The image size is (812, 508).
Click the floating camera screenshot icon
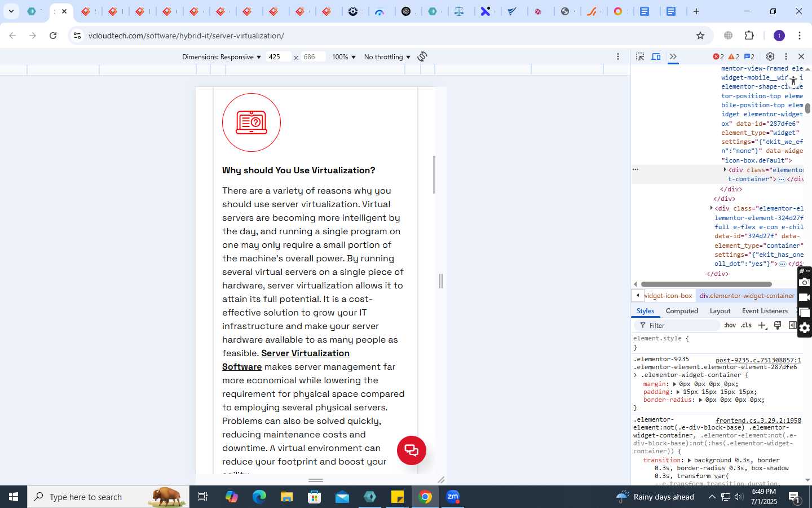click(805, 282)
